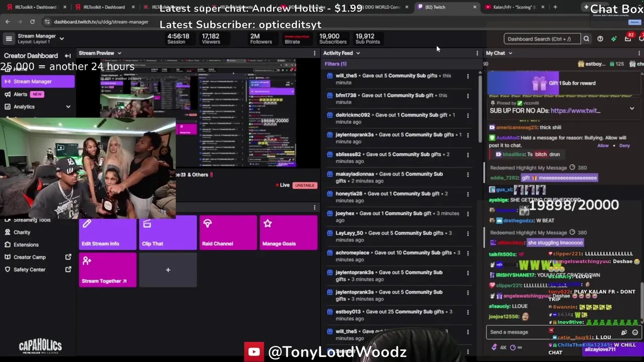Click Clip That quick action
This screenshot has height=362, width=644.
pyautogui.click(x=168, y=233)
